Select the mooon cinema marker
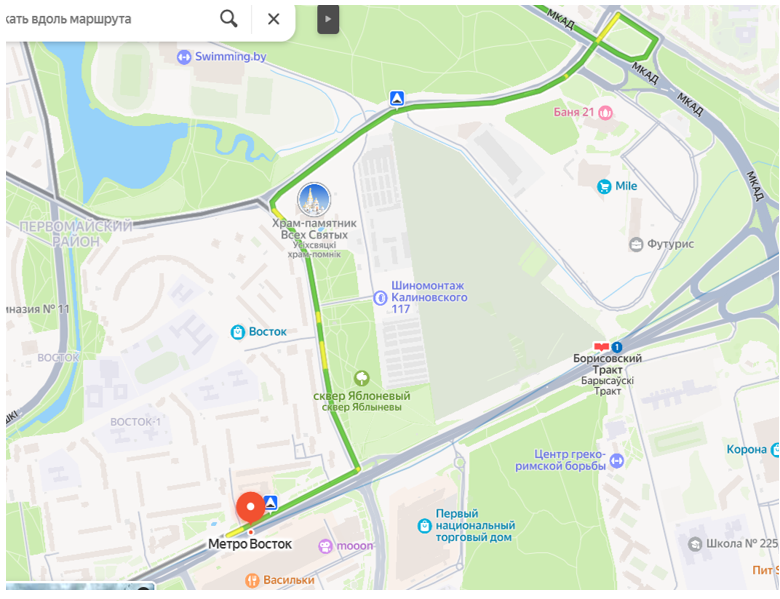This screenshot has height=599, width=780. [x=325, y=546]
